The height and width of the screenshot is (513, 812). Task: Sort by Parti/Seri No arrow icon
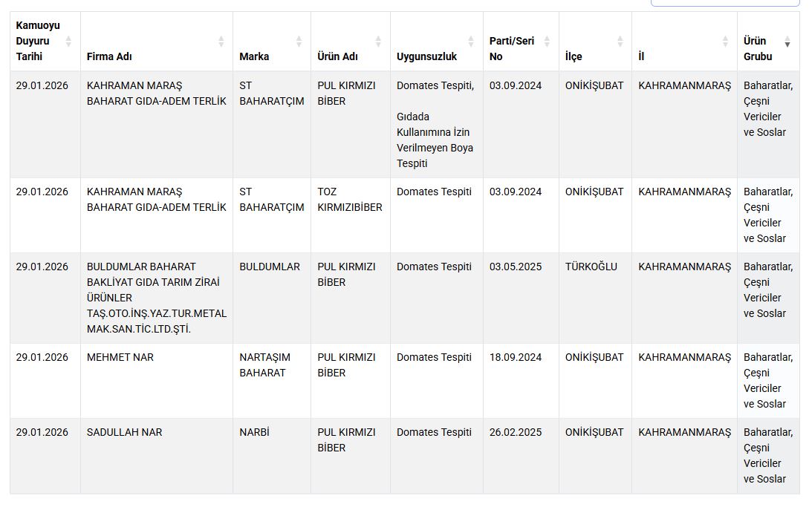tap(547, 42)
